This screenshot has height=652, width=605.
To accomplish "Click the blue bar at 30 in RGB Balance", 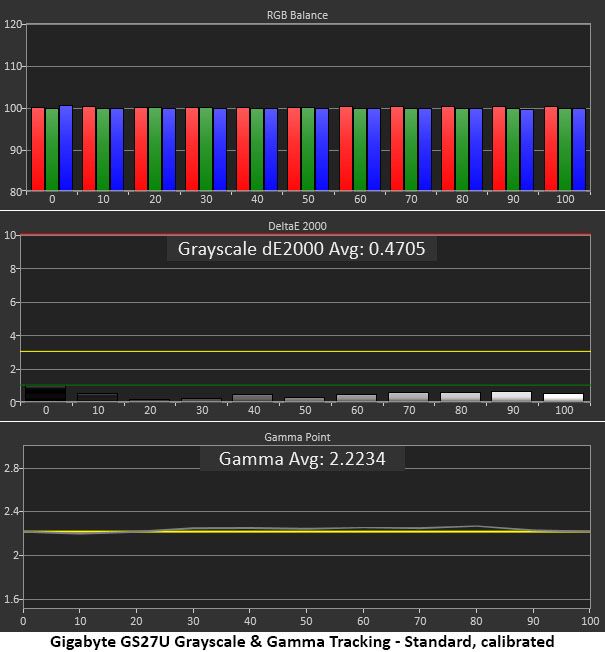I will click(220, 150).
